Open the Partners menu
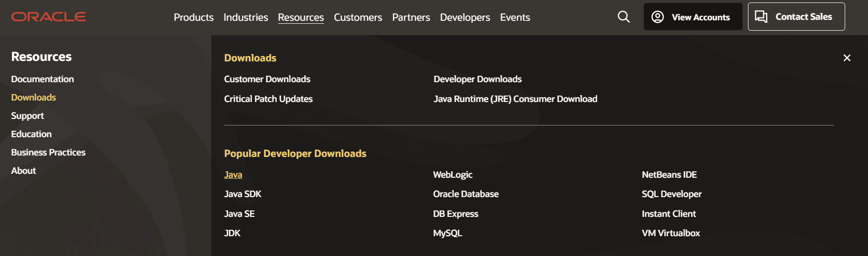 [411, 17]
